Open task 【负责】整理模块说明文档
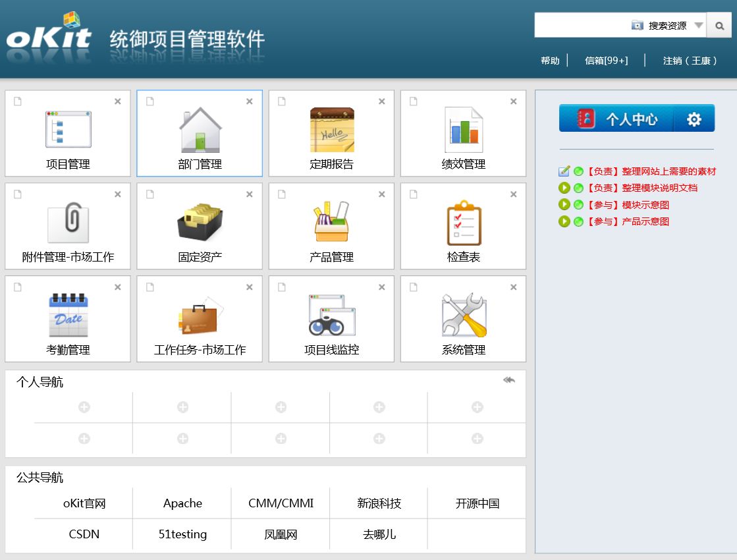 (641, 188)
